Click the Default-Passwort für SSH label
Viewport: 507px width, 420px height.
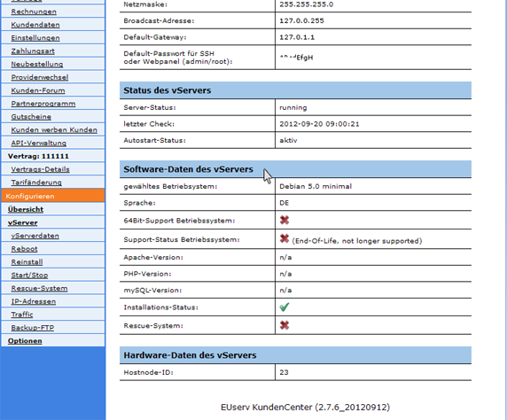(178, 58)
